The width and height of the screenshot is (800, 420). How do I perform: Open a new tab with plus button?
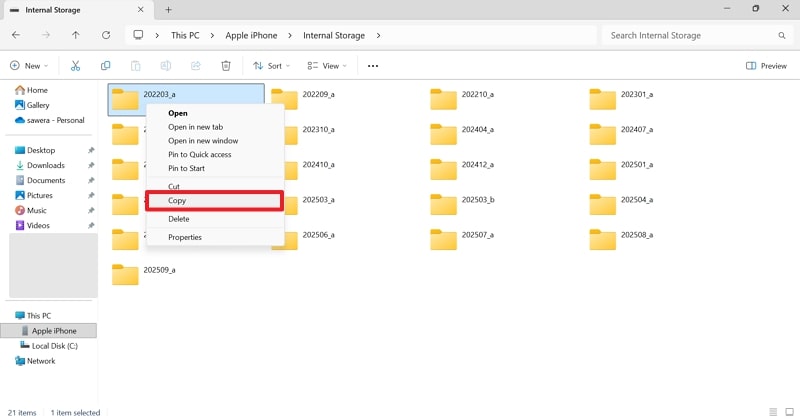point(168,10)
